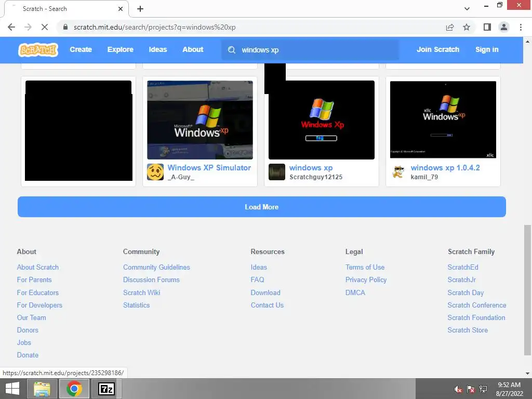
Task: Open the About navigation item
Action: coord(193,49)
